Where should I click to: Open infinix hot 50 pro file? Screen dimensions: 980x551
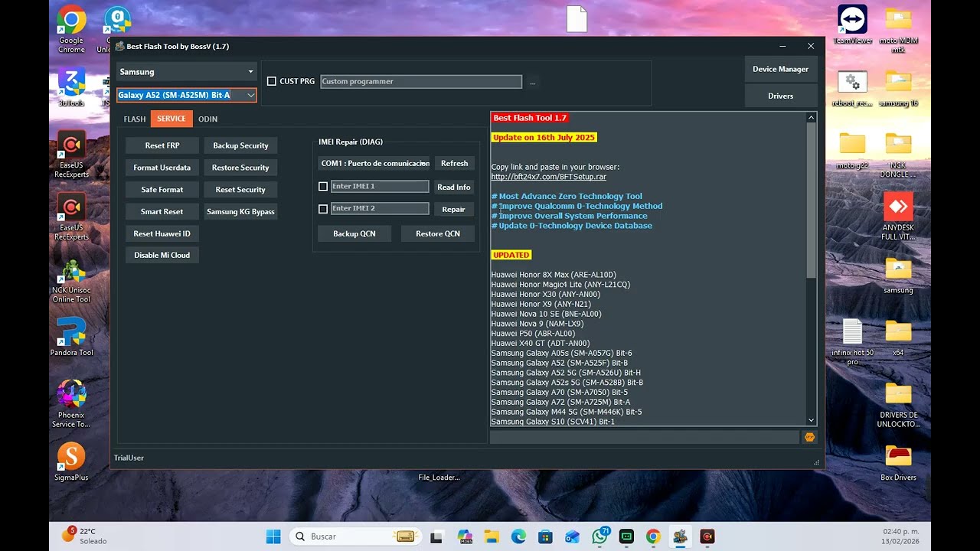pos(852,341)
